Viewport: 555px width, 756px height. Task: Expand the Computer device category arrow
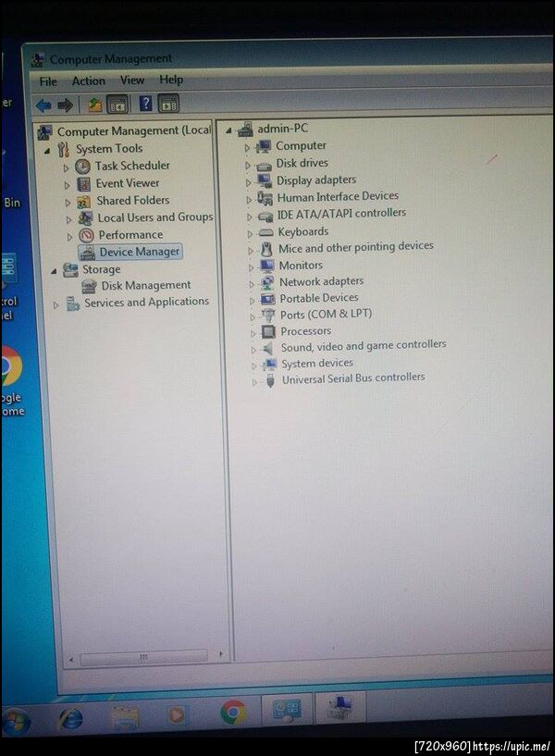(247, 148)
